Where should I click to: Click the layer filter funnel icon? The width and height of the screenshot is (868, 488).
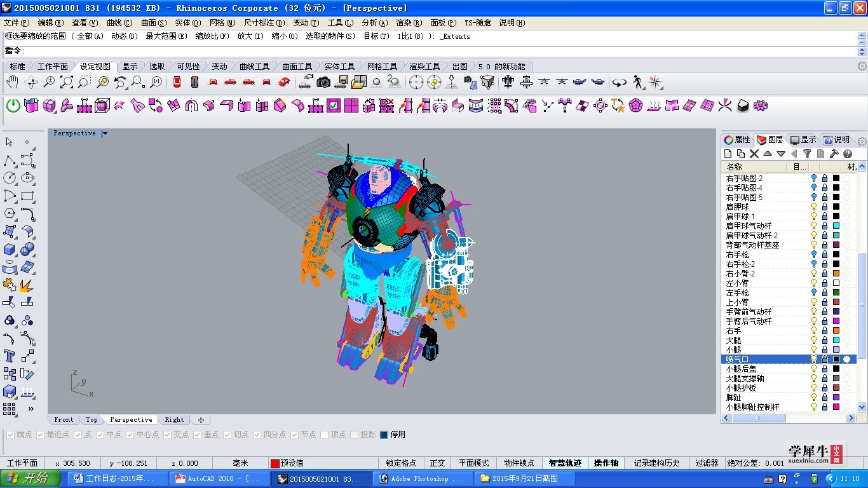[x=807, y=154]
